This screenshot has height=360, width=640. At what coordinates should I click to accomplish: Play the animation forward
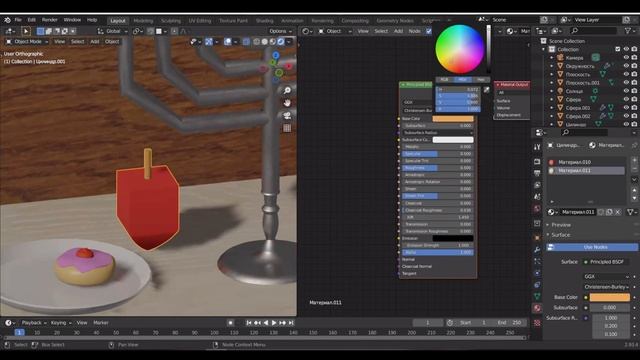(274, 323)
